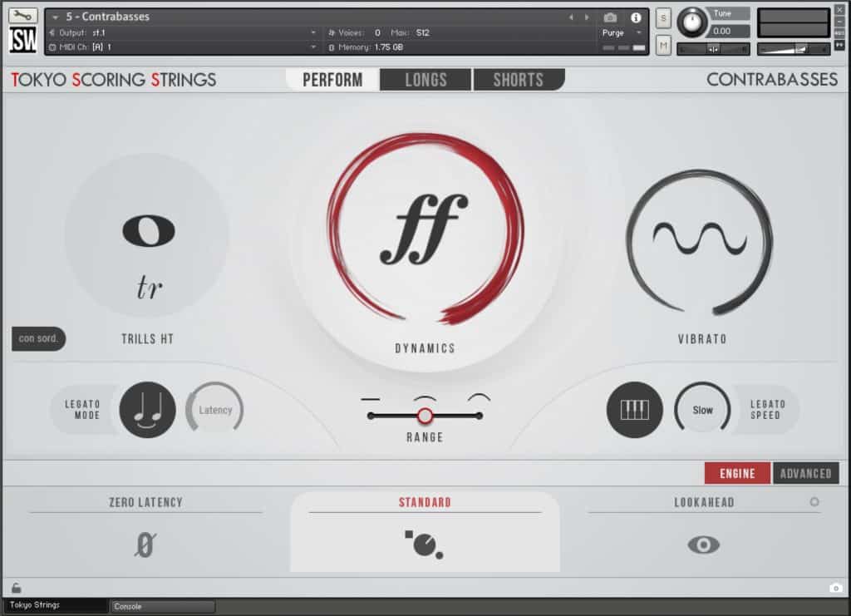
Task: Click the piano keyboard icon
Action: 634,410
